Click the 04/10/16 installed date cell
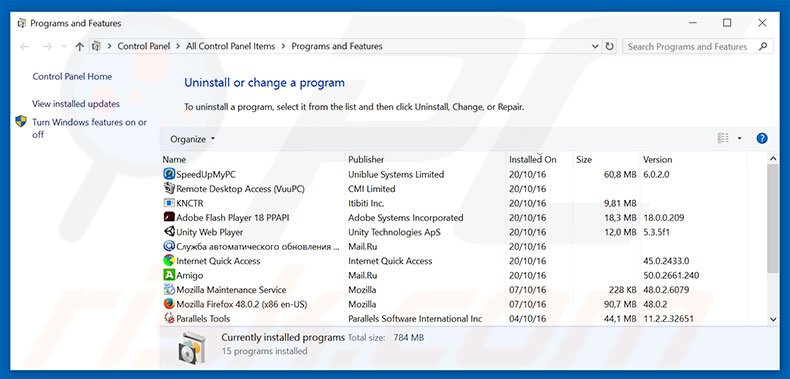 coord(528,319)
